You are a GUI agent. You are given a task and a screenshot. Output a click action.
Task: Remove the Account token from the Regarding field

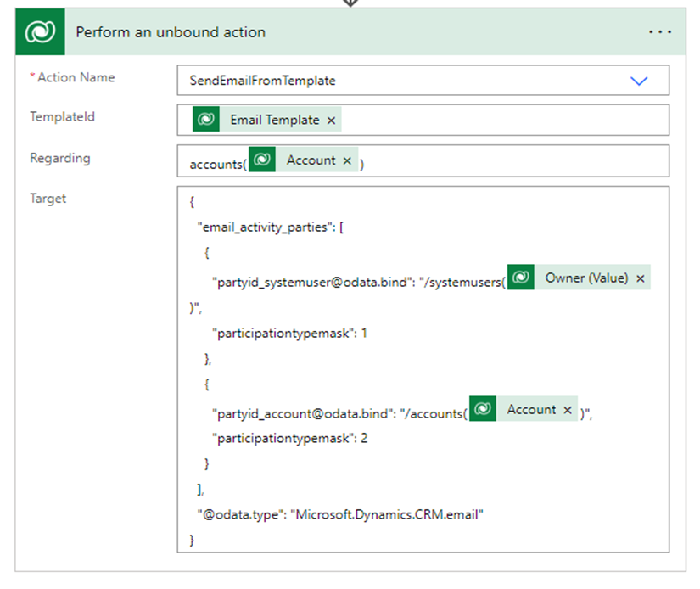tap(347, 160)
